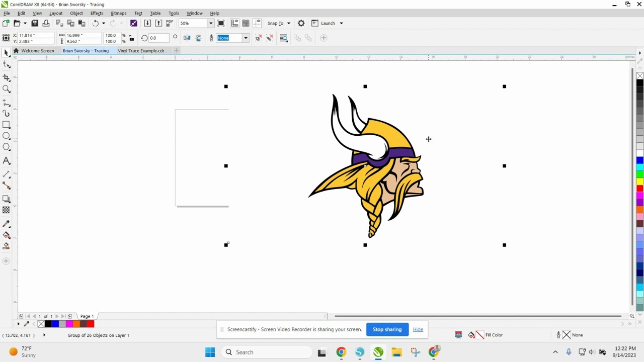Screen dimensions: 644x362
Task: Click Publish to PDF icon
Action: coord(170,23)
